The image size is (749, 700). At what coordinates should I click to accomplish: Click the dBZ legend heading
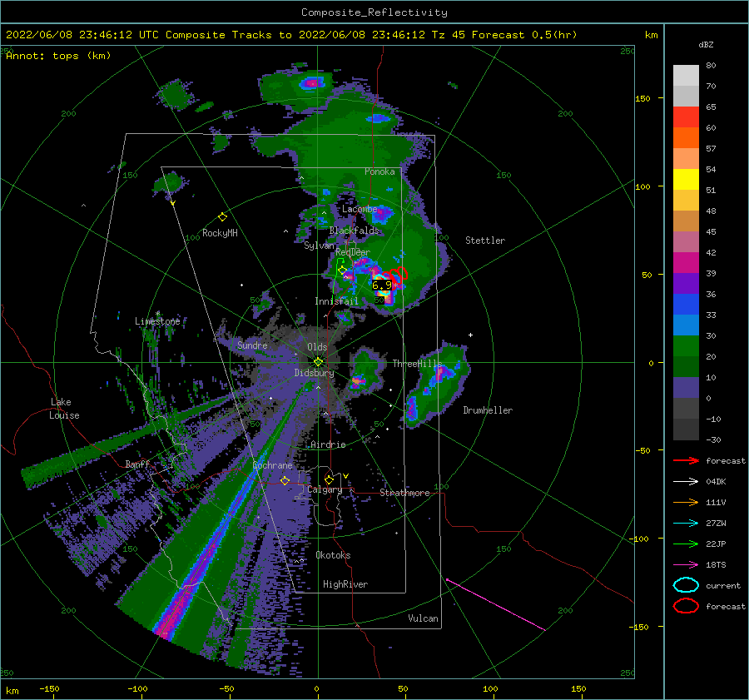click(706, 45)
